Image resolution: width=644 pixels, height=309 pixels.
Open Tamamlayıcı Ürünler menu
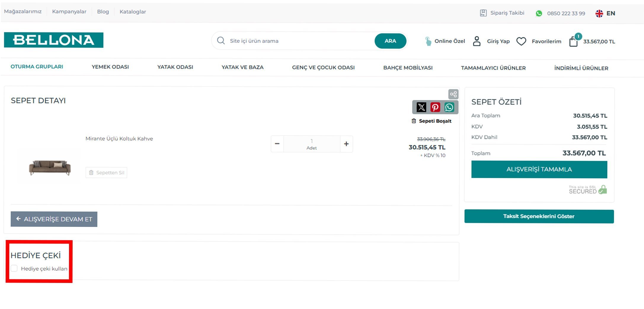point(493,68)
